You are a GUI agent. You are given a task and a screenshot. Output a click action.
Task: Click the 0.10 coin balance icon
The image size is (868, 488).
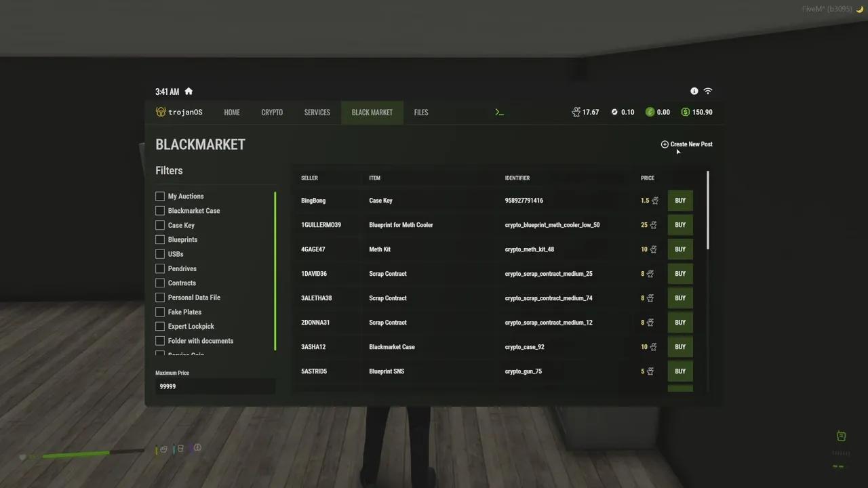pyautogui.click(x=614, y=112)
